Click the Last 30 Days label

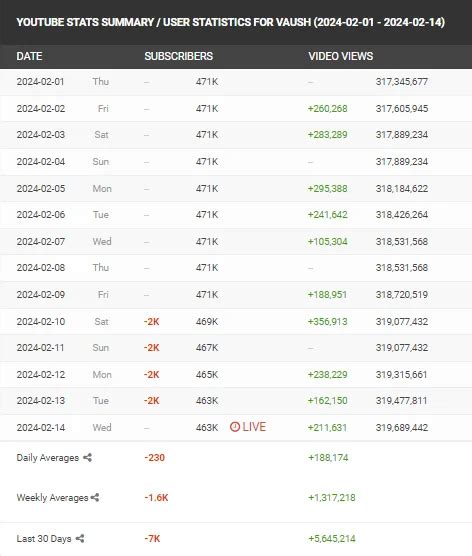coord(44,539)
